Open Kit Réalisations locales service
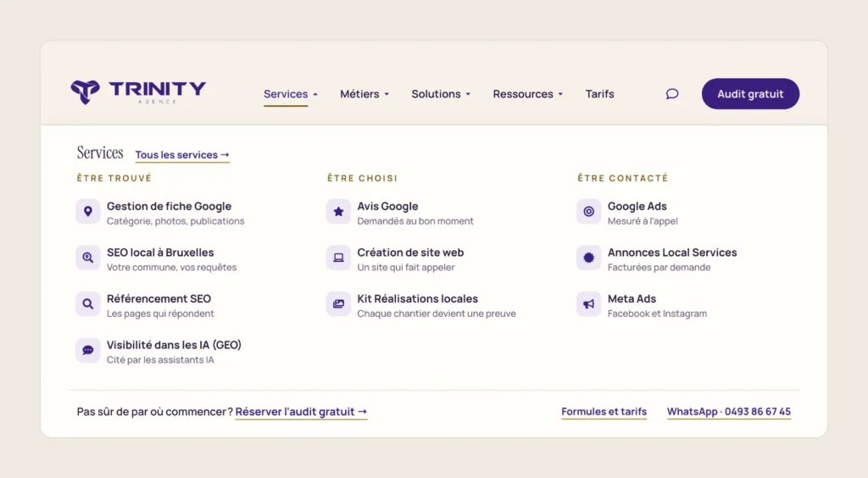Image resolution: width=868 pixels, height=478 pixels. (417, 298)
